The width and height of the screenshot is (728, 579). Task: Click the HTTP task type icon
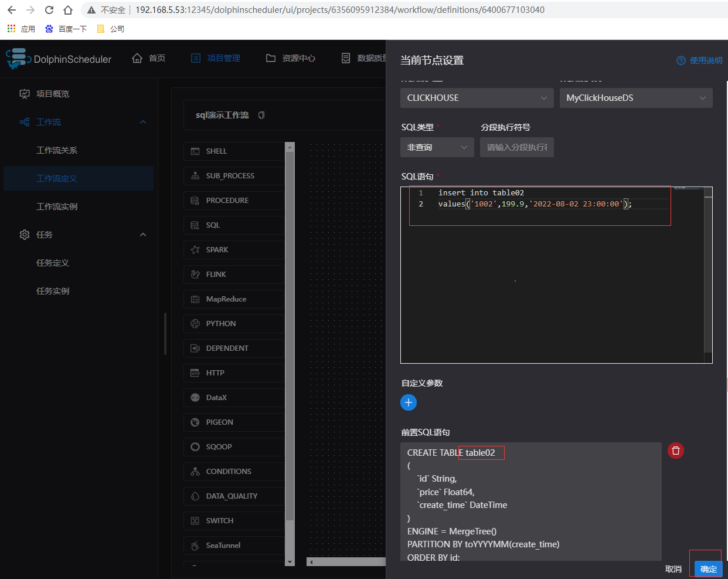(195, 373)
